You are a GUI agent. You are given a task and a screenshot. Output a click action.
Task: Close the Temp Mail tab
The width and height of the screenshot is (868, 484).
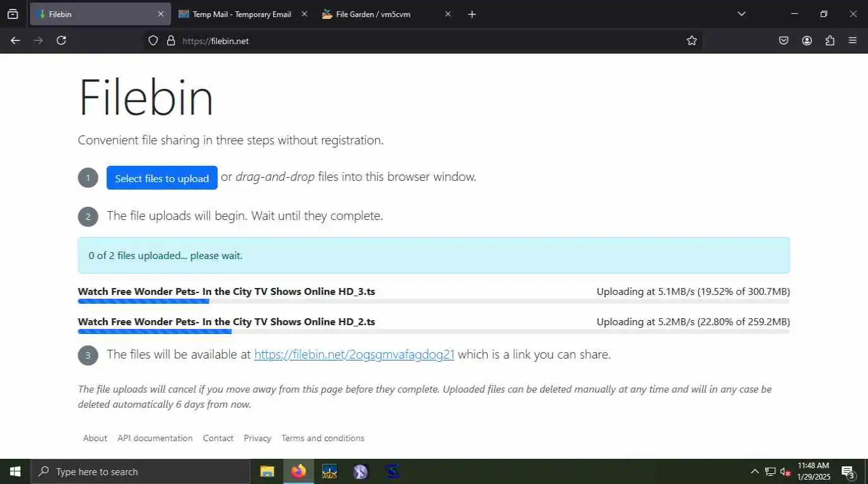coord(304,14)
